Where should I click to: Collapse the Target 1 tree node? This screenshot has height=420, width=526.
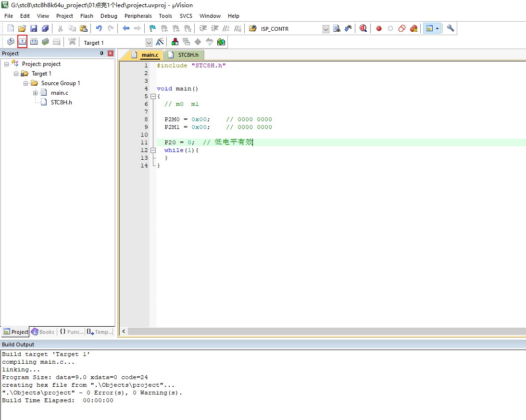(x=16, y=74)
